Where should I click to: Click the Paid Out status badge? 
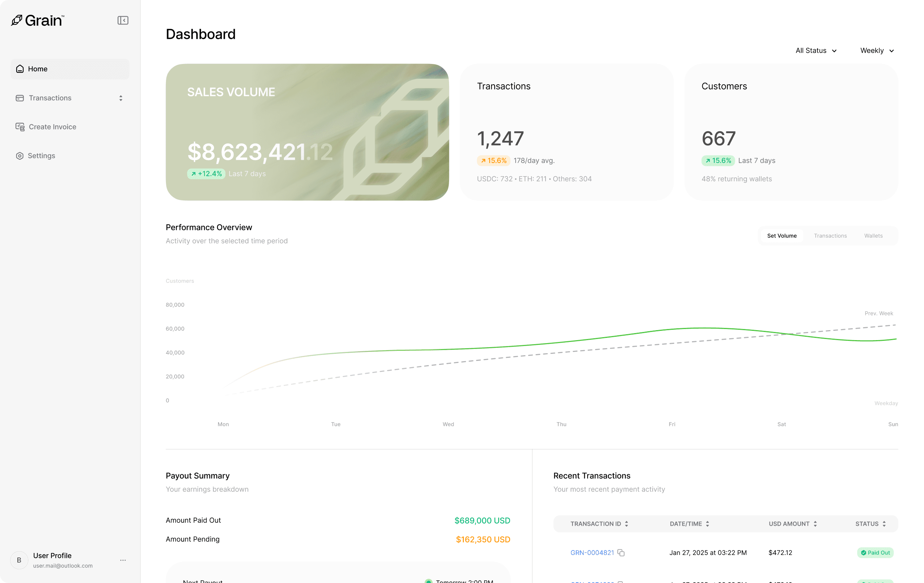(875, 553)
